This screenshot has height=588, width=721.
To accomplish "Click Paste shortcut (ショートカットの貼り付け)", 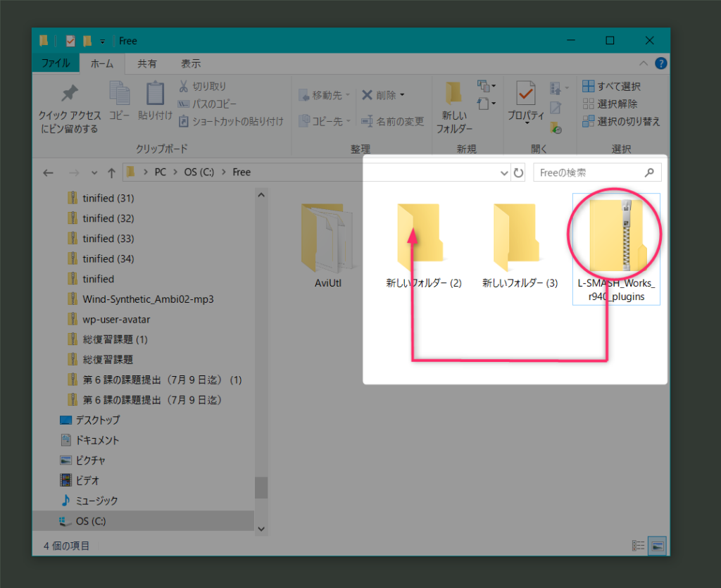I will tap(231, 121).
